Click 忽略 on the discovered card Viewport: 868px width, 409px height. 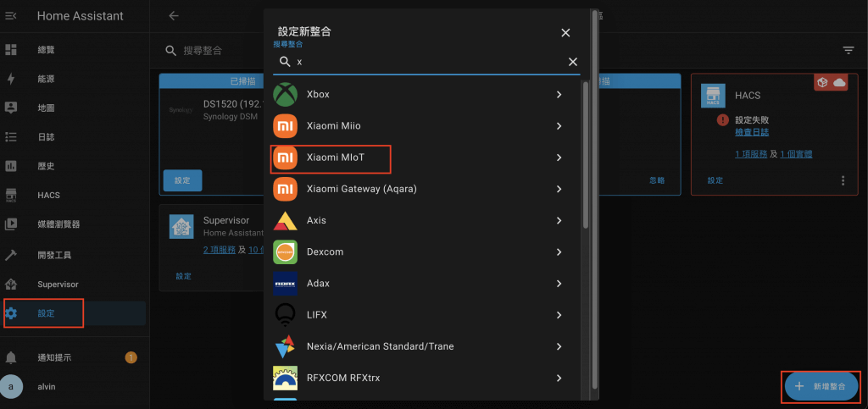pyautogui.click(x=657, y=180)
